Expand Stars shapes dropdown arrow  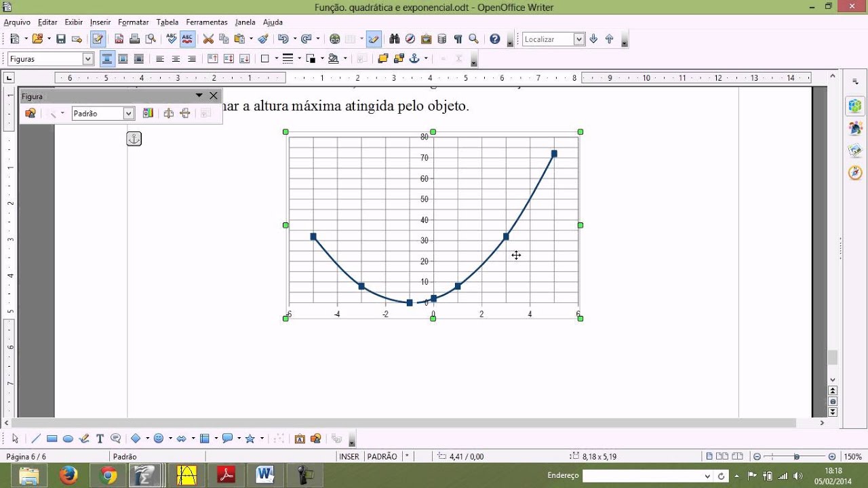click(x=262, y=439)
